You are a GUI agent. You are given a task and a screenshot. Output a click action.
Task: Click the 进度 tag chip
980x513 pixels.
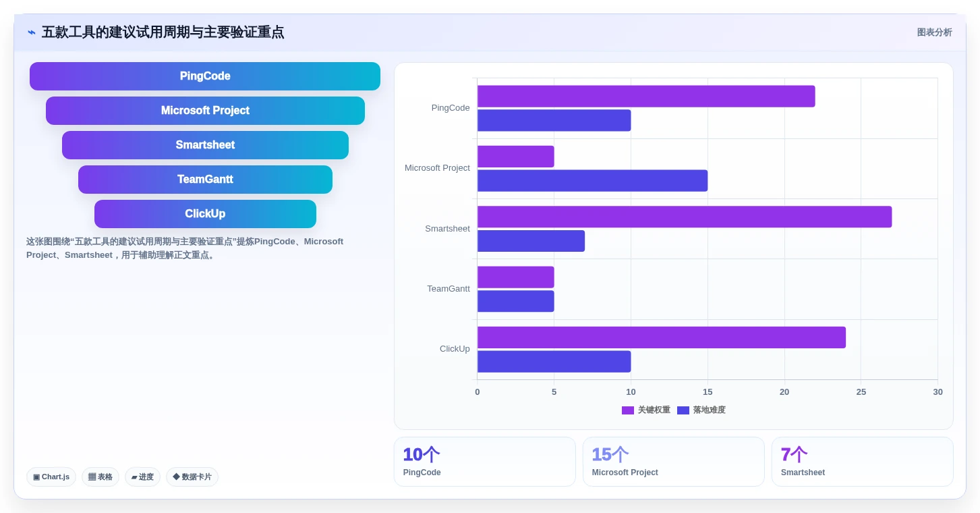point(142,477)
